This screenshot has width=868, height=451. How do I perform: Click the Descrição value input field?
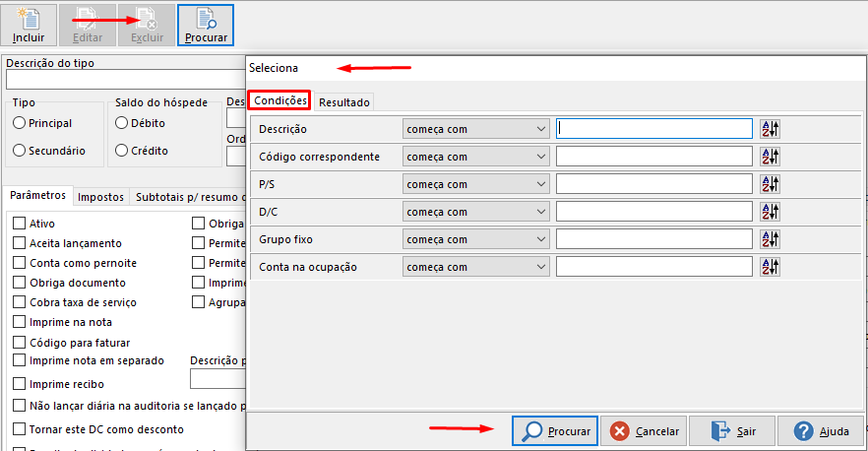(x=654, y=129)
